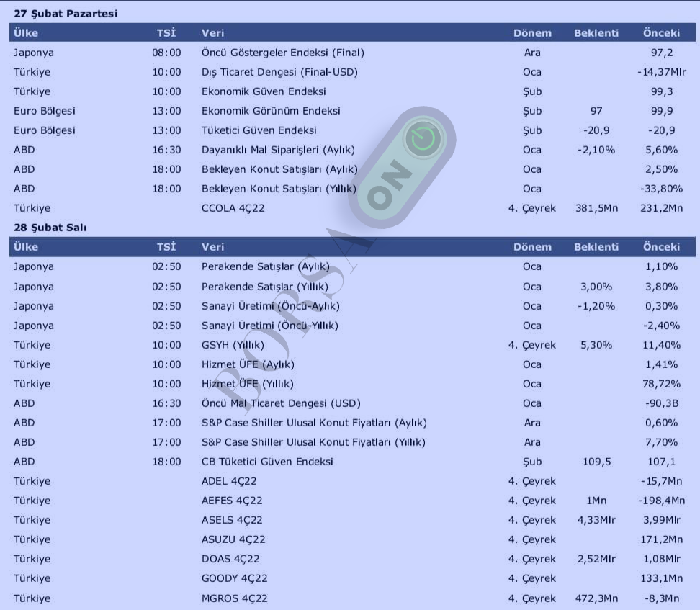Click time '08:00' for Japonya
The width and height of the screenshot is (700, 610).
click(166, 53)
